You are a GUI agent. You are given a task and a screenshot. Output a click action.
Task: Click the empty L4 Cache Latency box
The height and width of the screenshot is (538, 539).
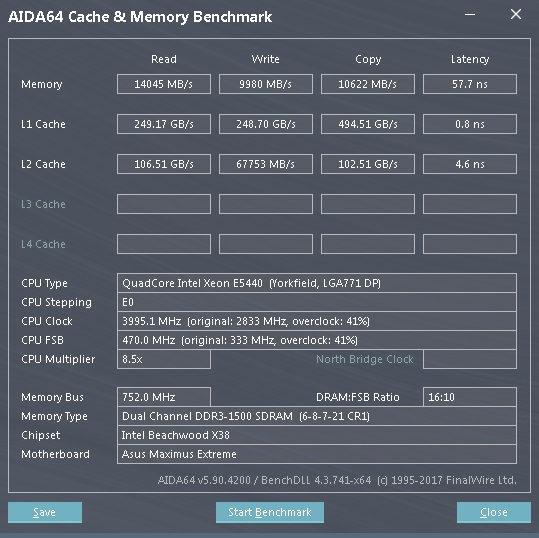[x=470, y=244]
